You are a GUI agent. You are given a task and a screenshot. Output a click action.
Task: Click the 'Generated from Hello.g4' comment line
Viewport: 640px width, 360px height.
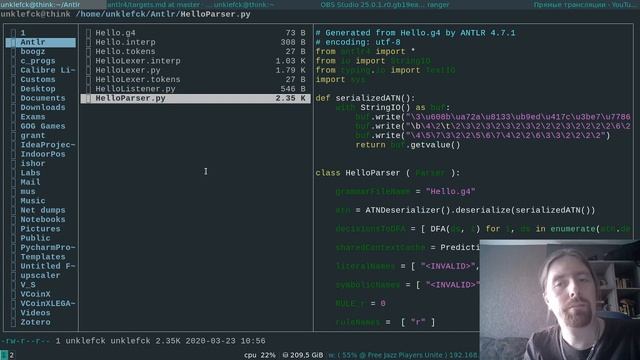pos(415,33)
